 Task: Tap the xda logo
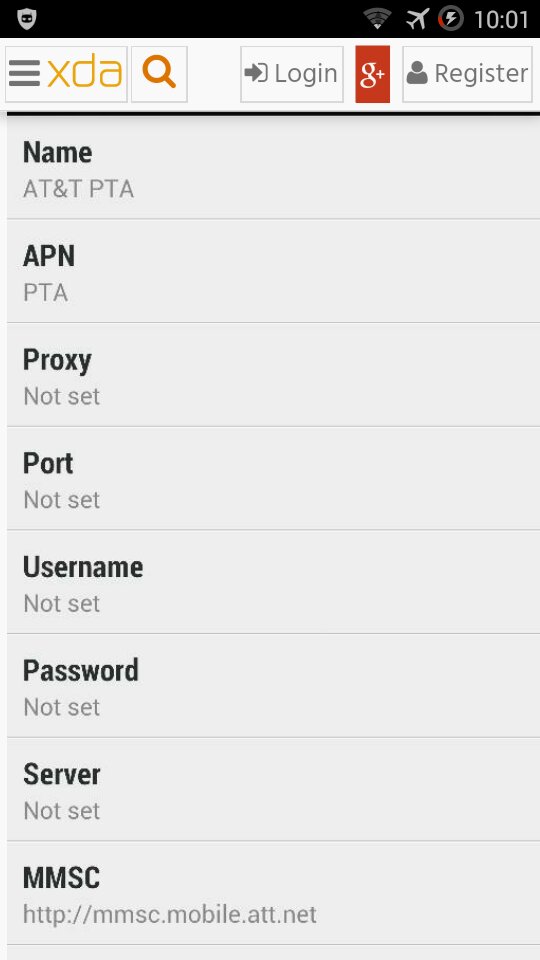pyautogui.click(x=84, y=73)
